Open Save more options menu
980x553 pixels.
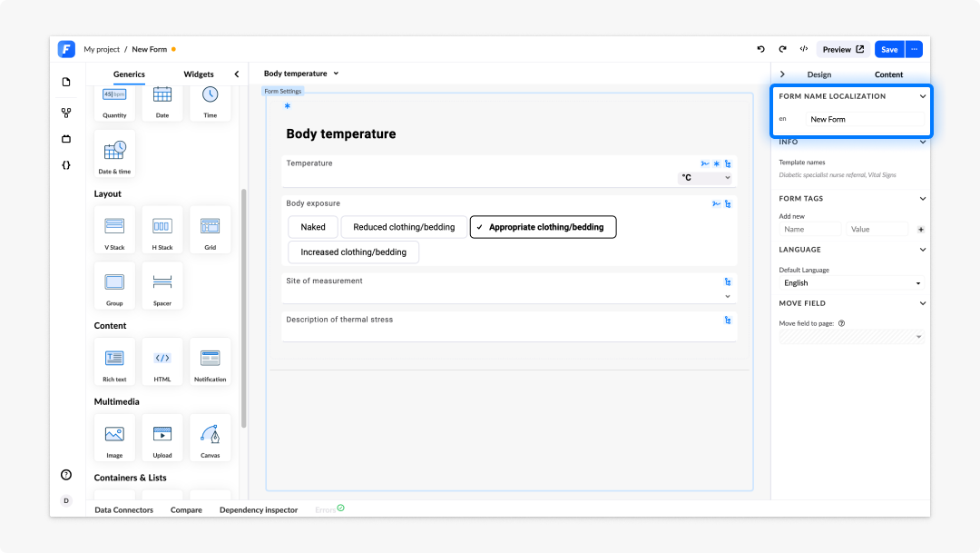click(915, 49)
